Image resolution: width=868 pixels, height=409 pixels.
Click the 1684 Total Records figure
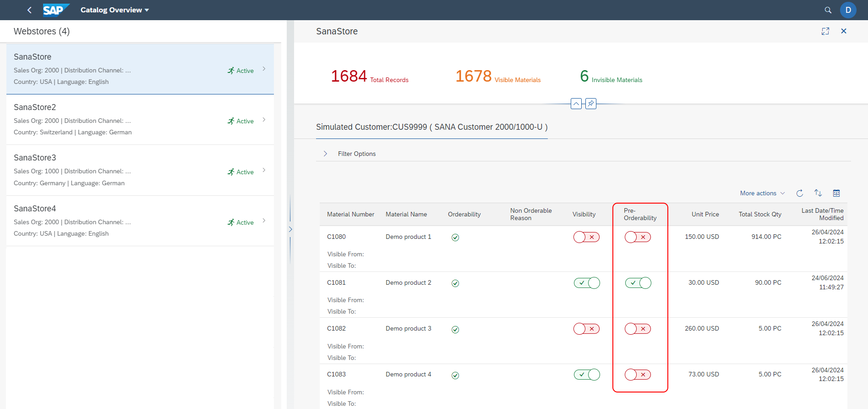point(370,76)
